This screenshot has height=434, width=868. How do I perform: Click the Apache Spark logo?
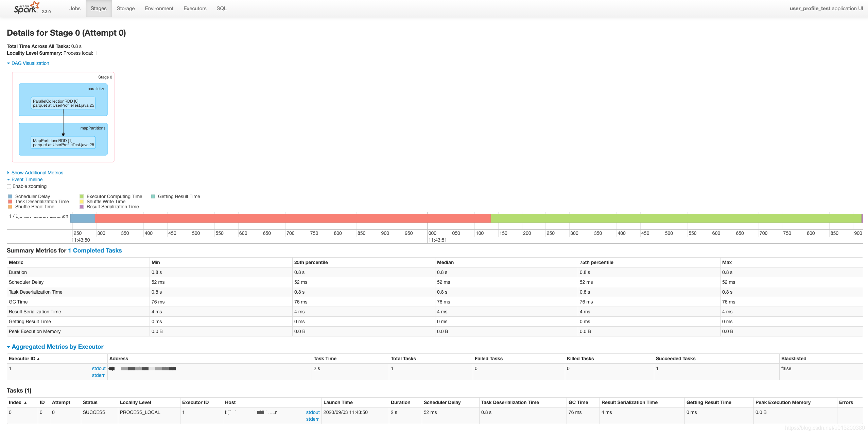tap(27, 8)
